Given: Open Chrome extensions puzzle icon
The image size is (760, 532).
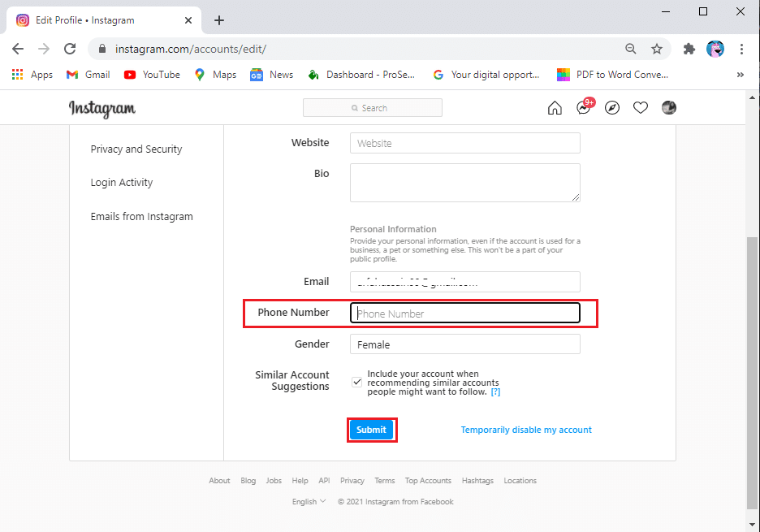Looking at the screenshot, I should tap(689, 49).
